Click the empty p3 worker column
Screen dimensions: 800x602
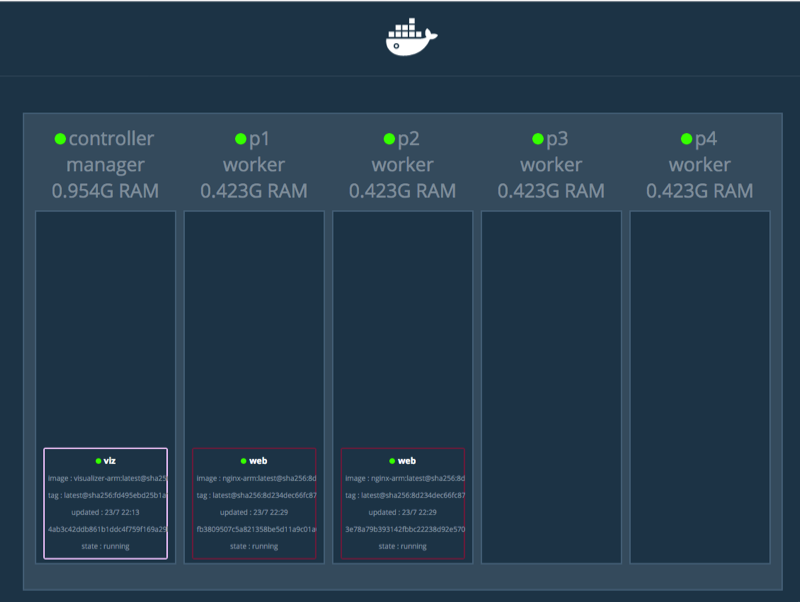point(551,386)
